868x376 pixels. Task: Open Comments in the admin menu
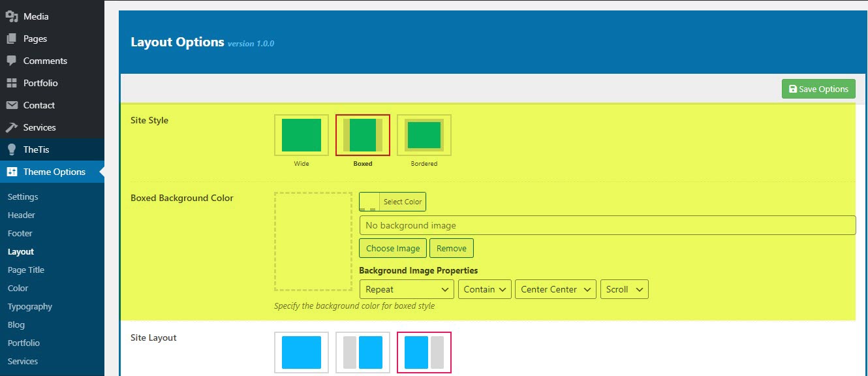(x=52, y=61)
